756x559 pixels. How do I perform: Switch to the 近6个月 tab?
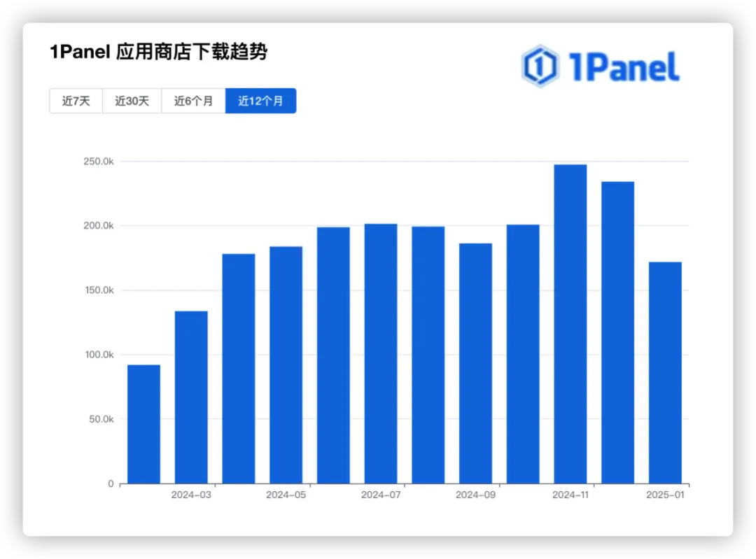193,101
